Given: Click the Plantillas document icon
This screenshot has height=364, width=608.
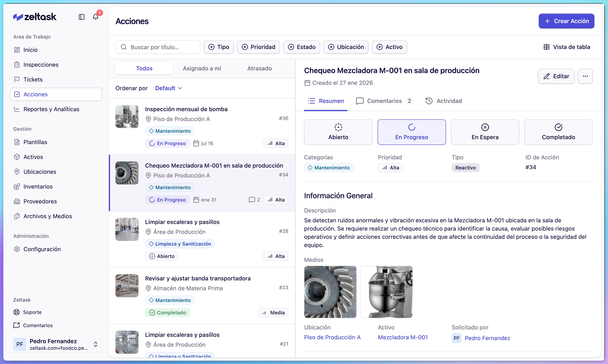Looking at the screenshot, I should pyautogui.click(x=17, y=142).
